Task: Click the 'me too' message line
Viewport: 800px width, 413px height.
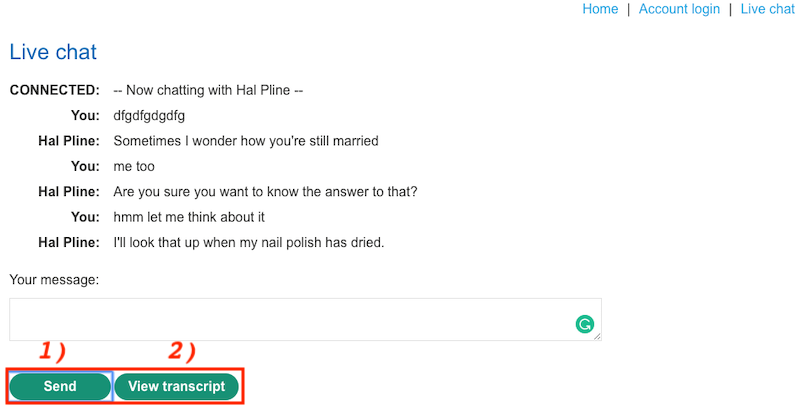Action: [134, 166]
